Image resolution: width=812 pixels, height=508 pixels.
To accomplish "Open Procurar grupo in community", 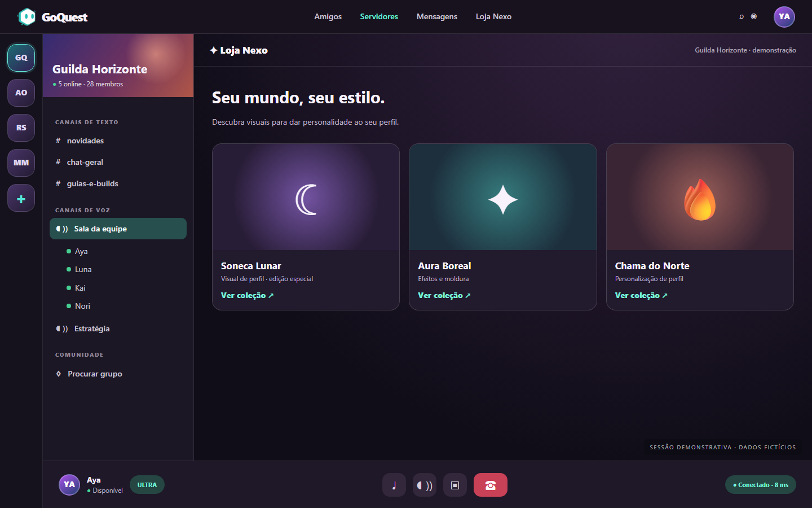I will coord(118,374).
